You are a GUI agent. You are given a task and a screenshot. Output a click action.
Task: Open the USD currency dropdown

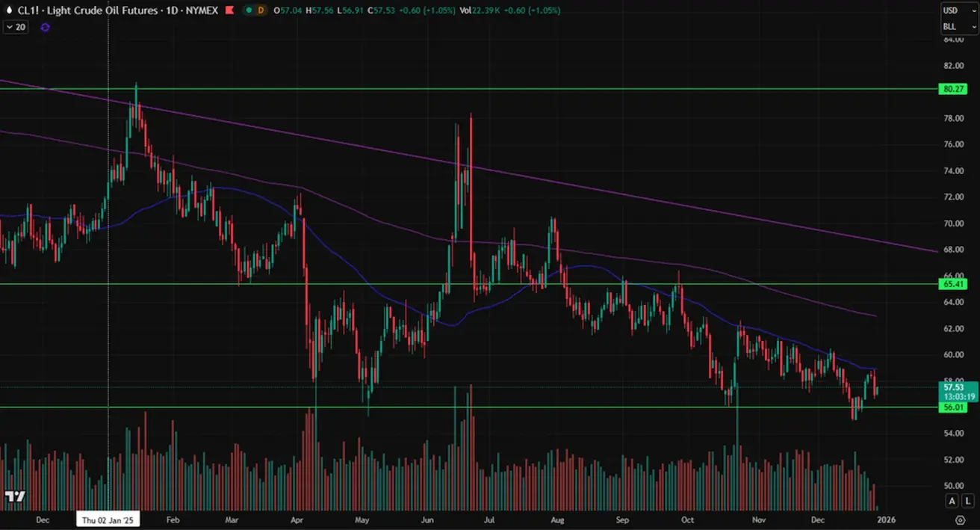(x=959, y=10)
